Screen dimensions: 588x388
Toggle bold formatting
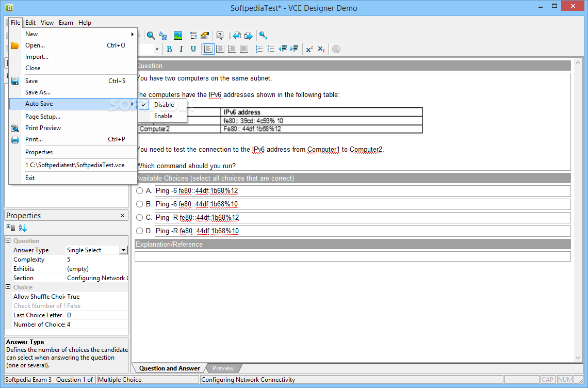(x=170, y=49)
